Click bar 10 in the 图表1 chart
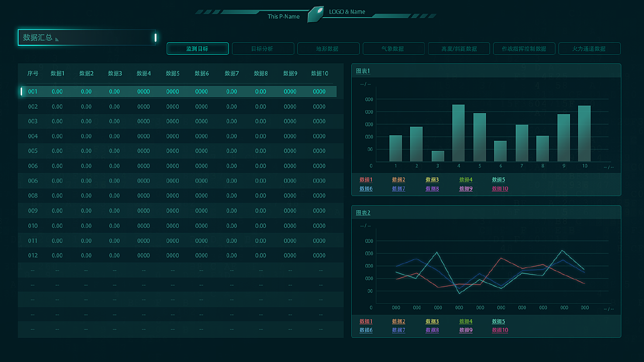This screenshot has height=362, width=644. click(x=584, y=133)
